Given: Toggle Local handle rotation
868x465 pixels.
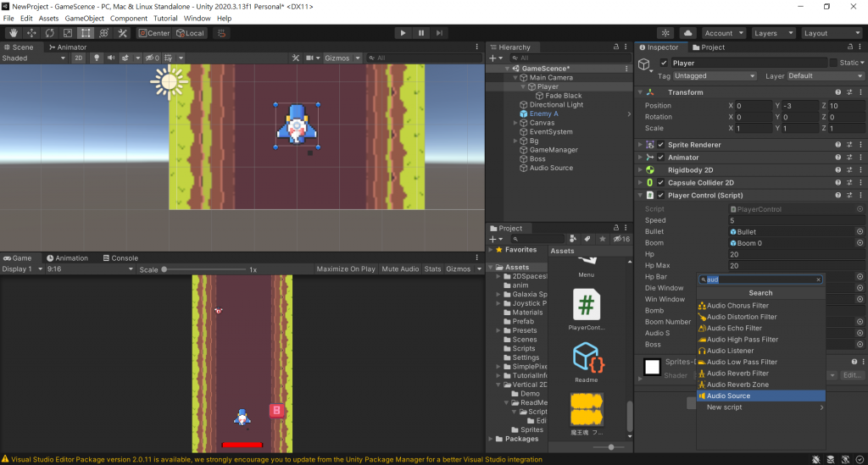Looking at the screenshot, I should [x=191, y=33].
